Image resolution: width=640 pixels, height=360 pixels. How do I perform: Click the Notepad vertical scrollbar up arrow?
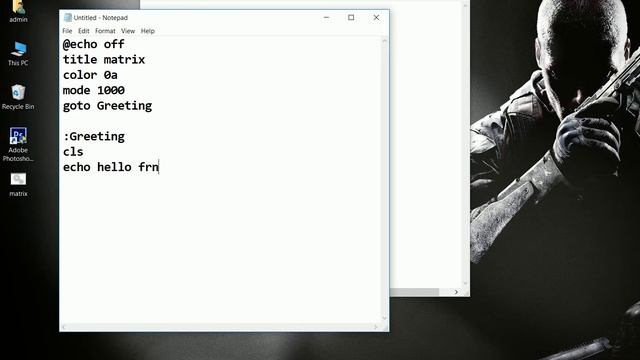click(x=384, y=40)
